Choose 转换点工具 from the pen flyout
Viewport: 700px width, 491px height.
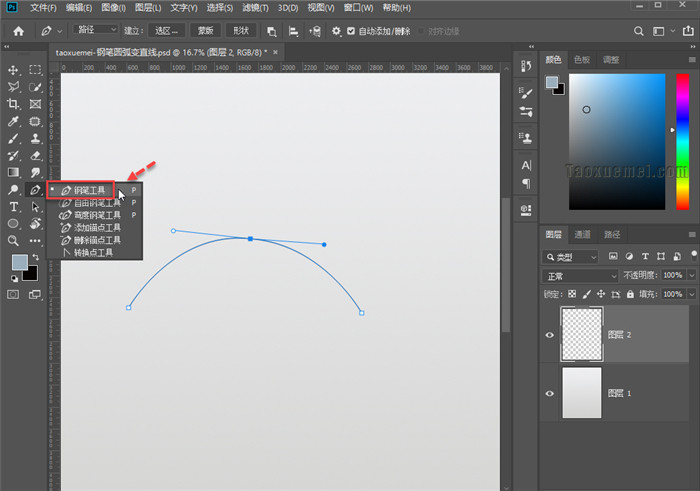[90, 253]
